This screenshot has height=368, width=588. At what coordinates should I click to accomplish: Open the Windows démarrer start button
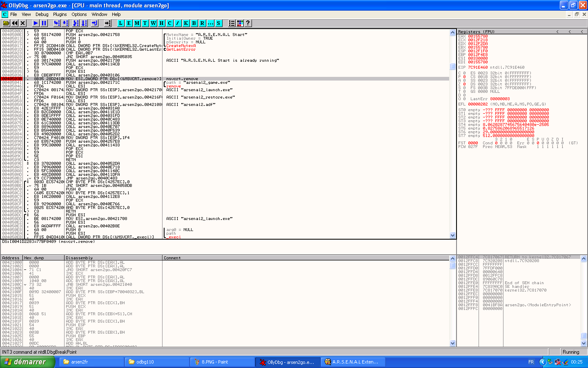(27, 362)
